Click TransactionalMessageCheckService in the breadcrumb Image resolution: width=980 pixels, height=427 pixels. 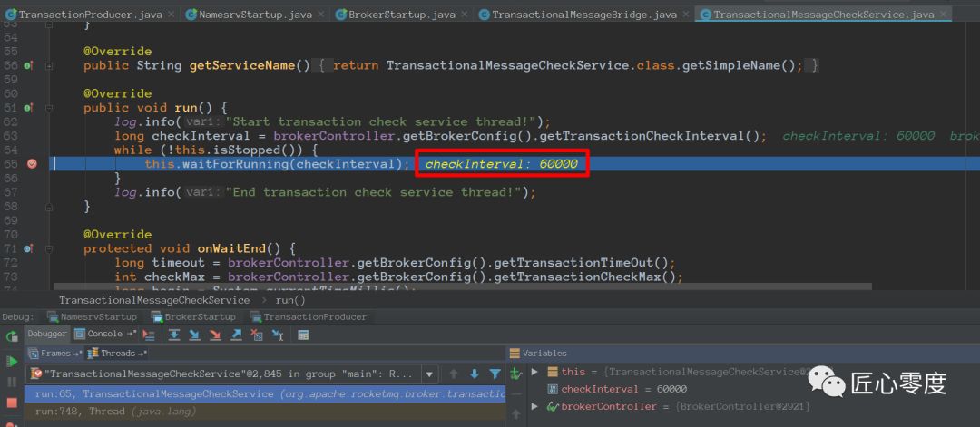[x=153, y=300]
